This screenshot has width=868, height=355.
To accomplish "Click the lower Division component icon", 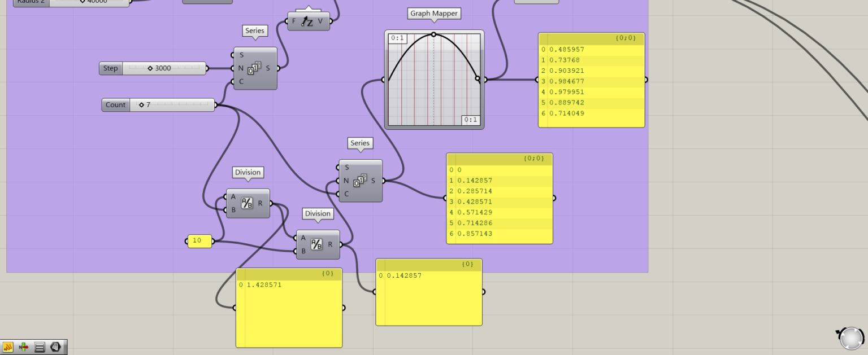I will 318,244.
